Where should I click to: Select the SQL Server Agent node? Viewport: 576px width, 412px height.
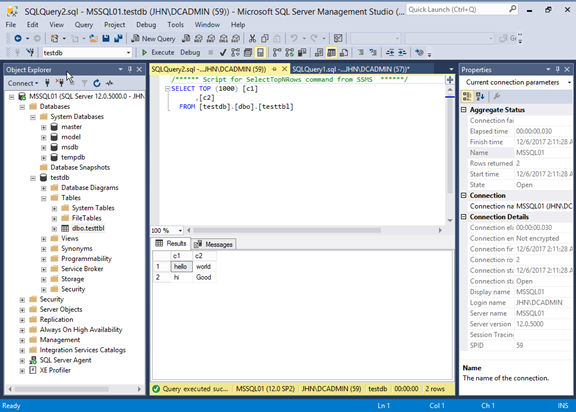coord(65,360)
